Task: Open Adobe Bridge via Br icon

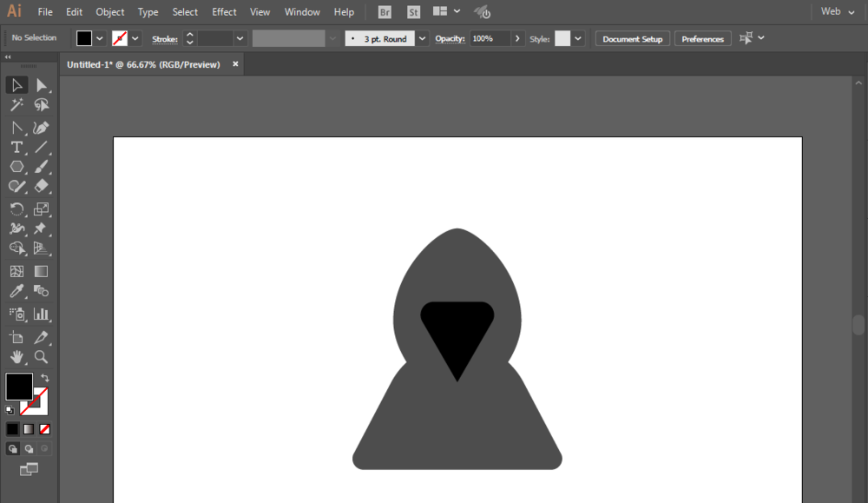Action: (385, 12)
